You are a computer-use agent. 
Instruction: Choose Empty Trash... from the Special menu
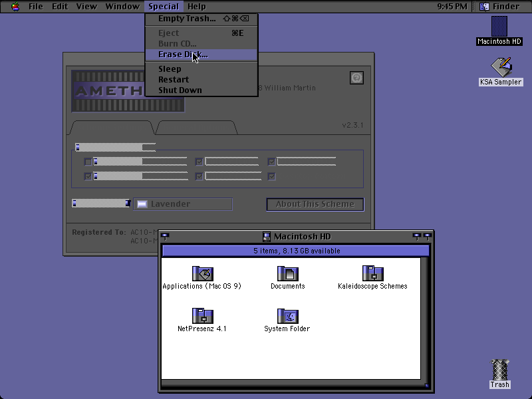click(x=201, y=19)
